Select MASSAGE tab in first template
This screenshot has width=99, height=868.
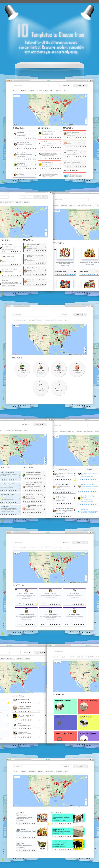40,91
